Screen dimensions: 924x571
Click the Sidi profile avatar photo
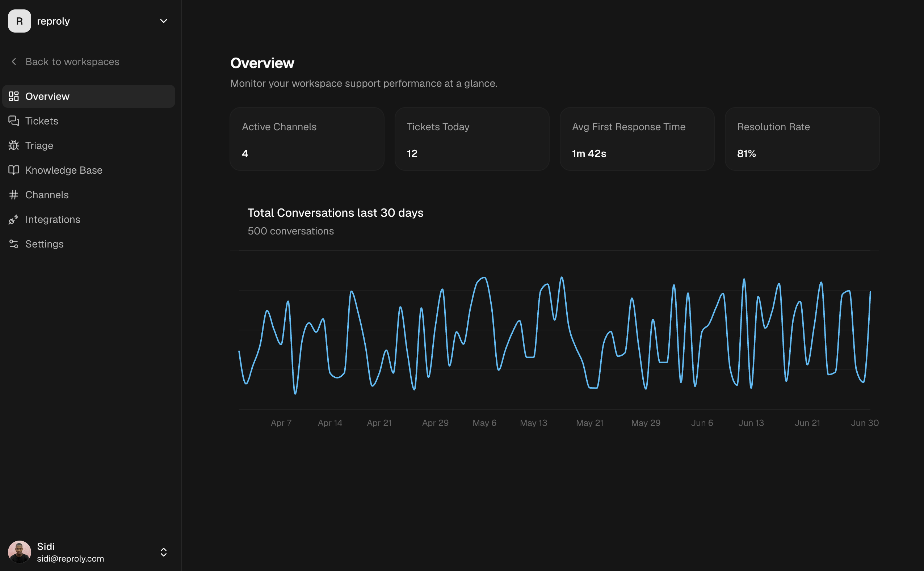pos(20,552)
